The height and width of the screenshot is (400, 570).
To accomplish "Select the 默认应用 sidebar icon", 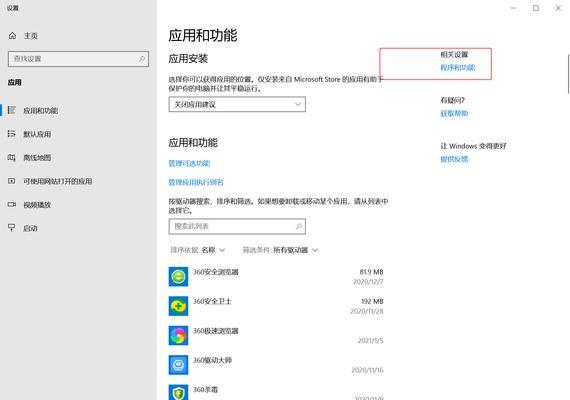I will (x=12, y=134).
